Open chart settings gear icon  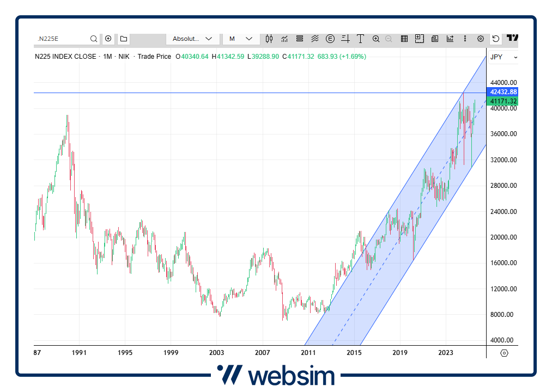[481, 39]
